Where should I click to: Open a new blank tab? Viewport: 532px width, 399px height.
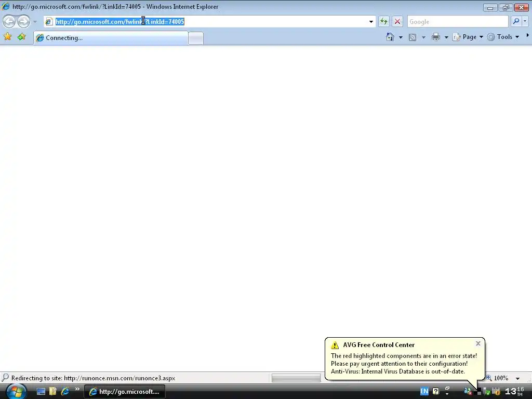[x=196, y=38]
